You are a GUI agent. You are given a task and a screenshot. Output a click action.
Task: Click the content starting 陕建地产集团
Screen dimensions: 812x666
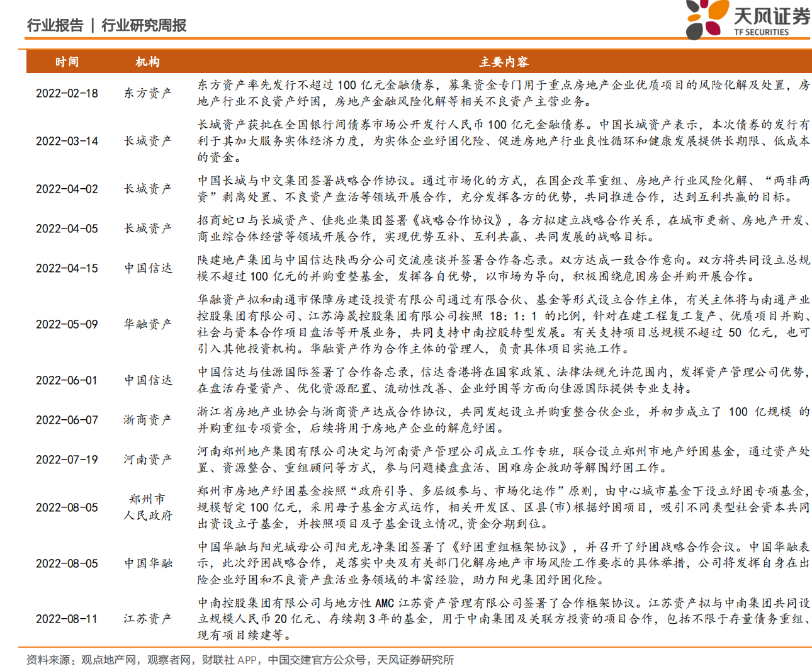point(504,268)
